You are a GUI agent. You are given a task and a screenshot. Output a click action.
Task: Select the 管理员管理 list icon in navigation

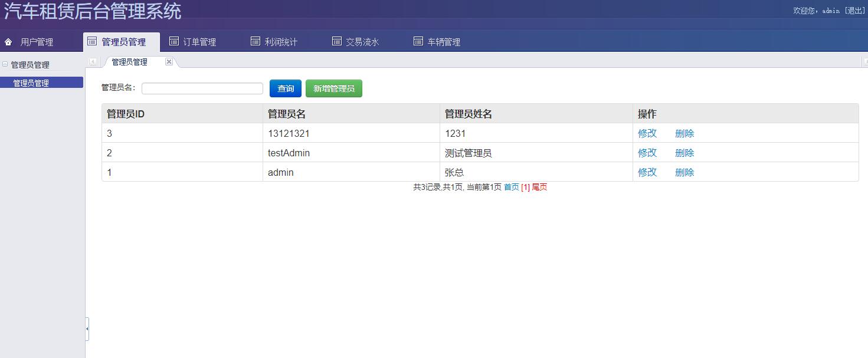click(92, 41)
